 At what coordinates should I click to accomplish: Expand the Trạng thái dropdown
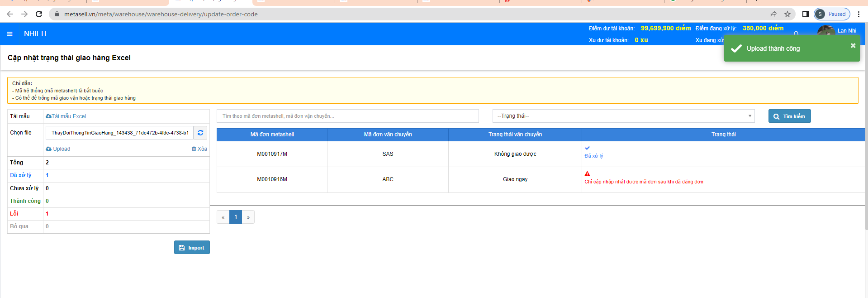coord(623,116)
